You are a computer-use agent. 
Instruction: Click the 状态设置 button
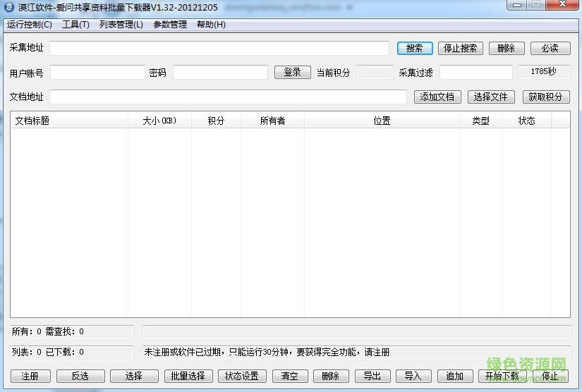click(x=242, y=376)
